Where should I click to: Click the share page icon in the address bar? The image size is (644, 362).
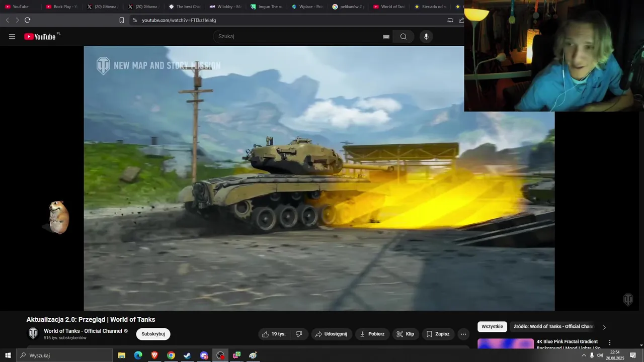point(461,20)
